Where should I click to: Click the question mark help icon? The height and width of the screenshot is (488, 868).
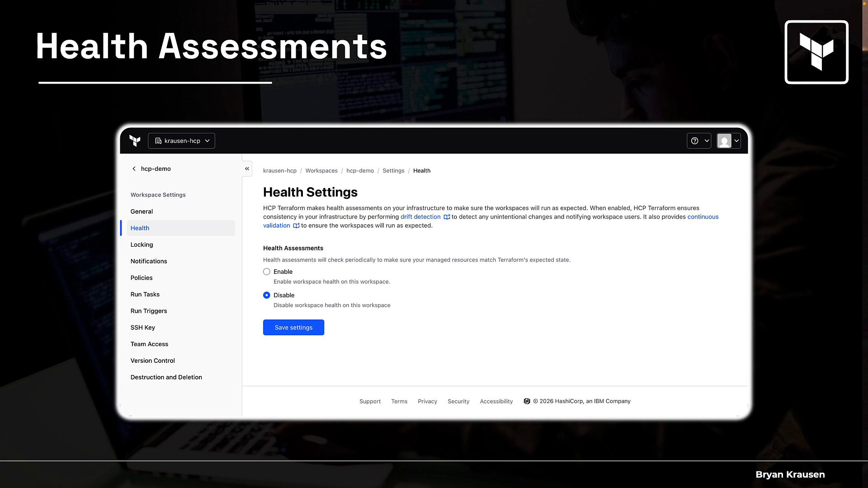[695, 141]
